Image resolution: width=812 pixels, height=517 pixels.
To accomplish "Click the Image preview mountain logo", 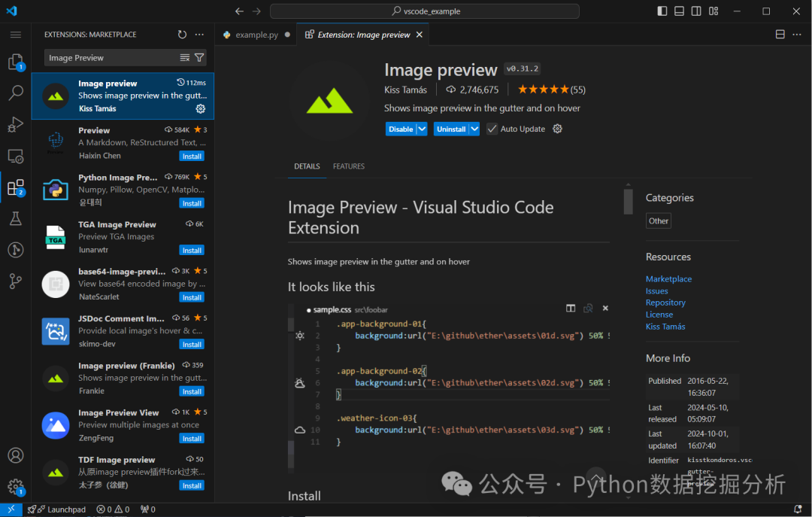I will (x=329, y=100).
